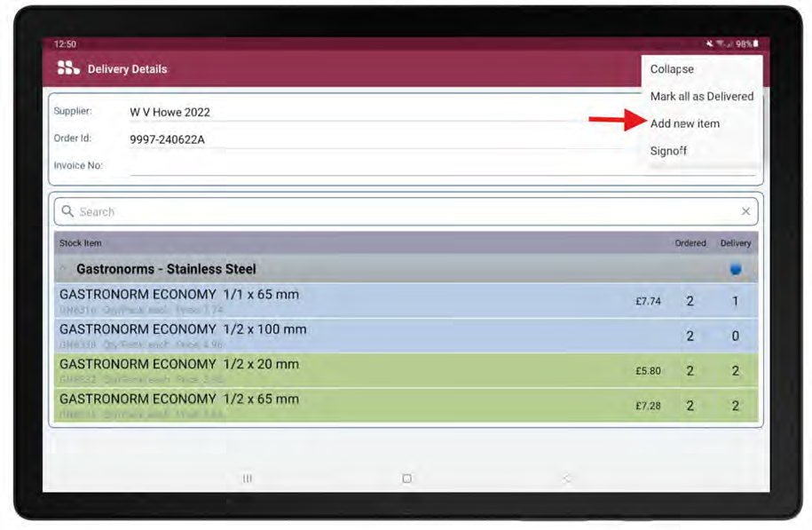The image size is (812, 530).
Task: Focus the Search input field
Action: click(399, 212)
